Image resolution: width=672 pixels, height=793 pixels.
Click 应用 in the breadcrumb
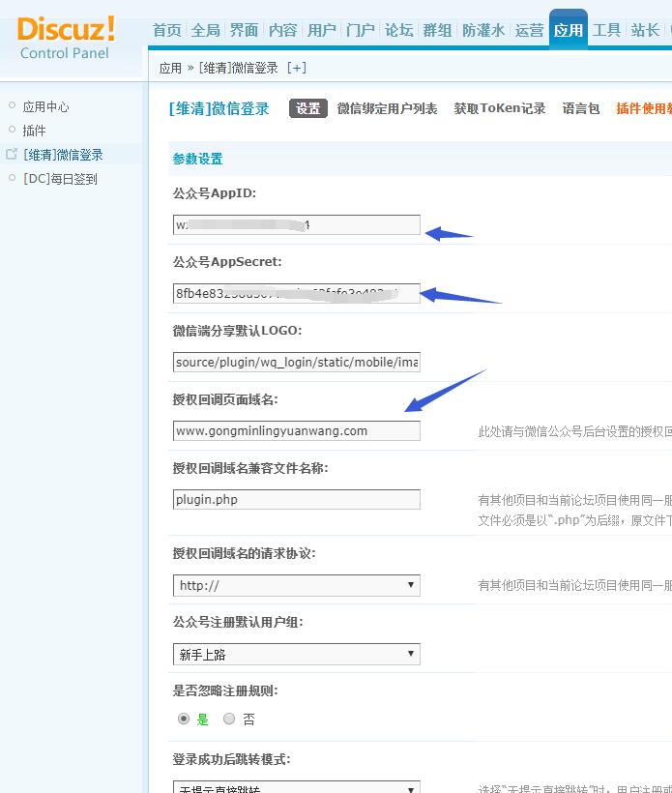[x=170, y=68]
